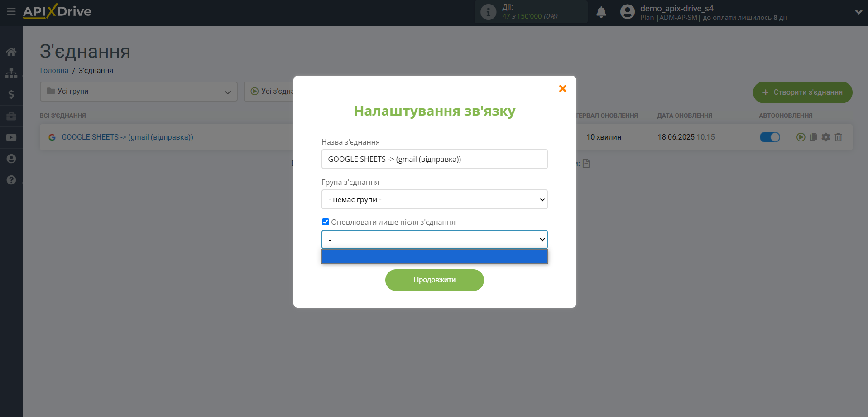Click the demo_apix-drive_s4 username
This screenshot has width=868, height=417.
click(676, 8)
